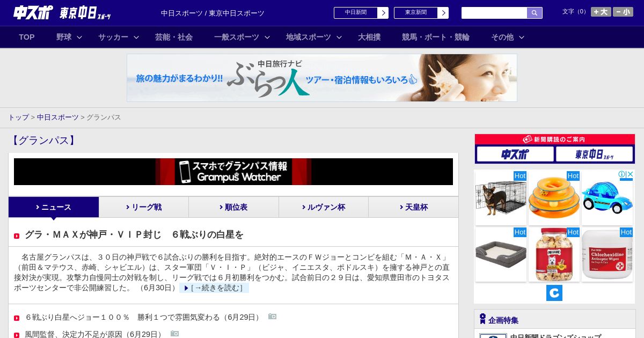Open the Chlorhexidine wipes product ad
The width and height of the screenshot is (644, 338).
pos(607,254)
